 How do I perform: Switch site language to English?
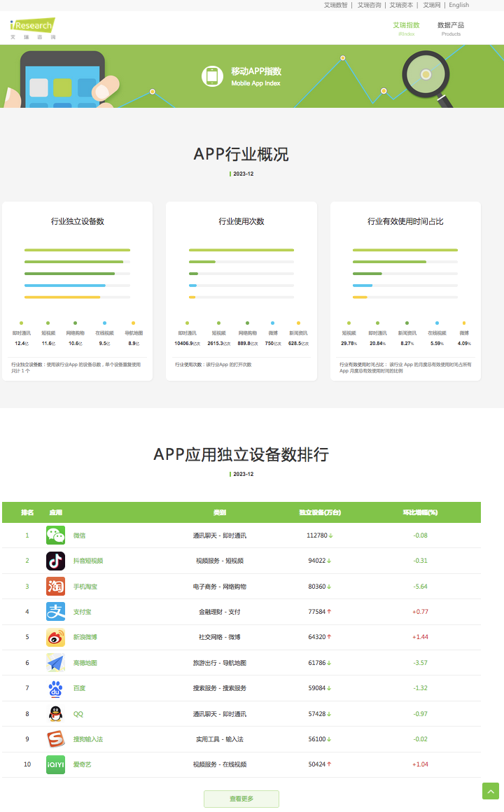pyautogui.click(x=459, y=5)
